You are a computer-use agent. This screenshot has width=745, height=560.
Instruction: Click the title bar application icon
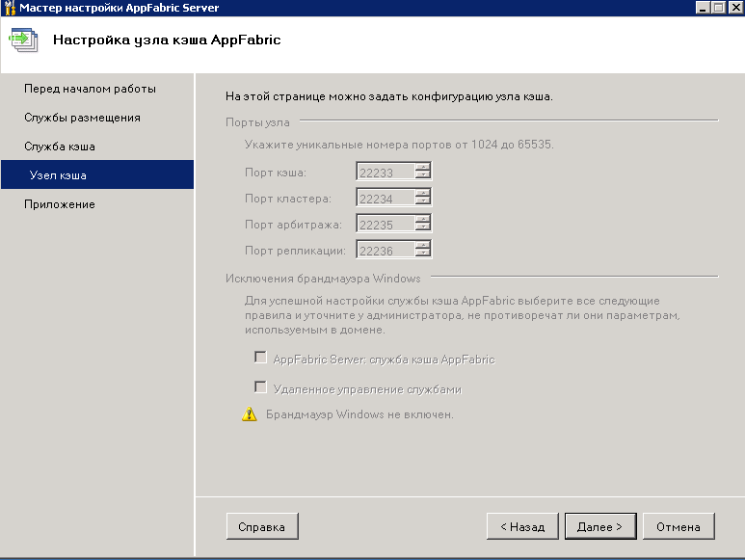point(10,8)
